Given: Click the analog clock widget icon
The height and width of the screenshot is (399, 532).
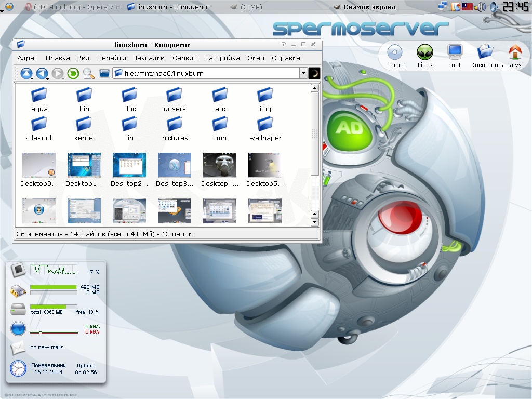Looking at the screenshot, I should pos(18,368).
